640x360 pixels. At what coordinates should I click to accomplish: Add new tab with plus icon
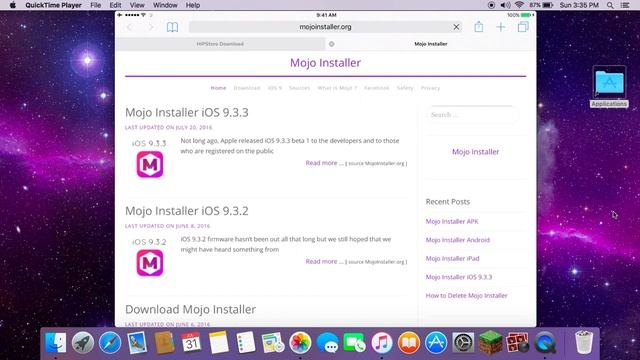click(501, 27)
